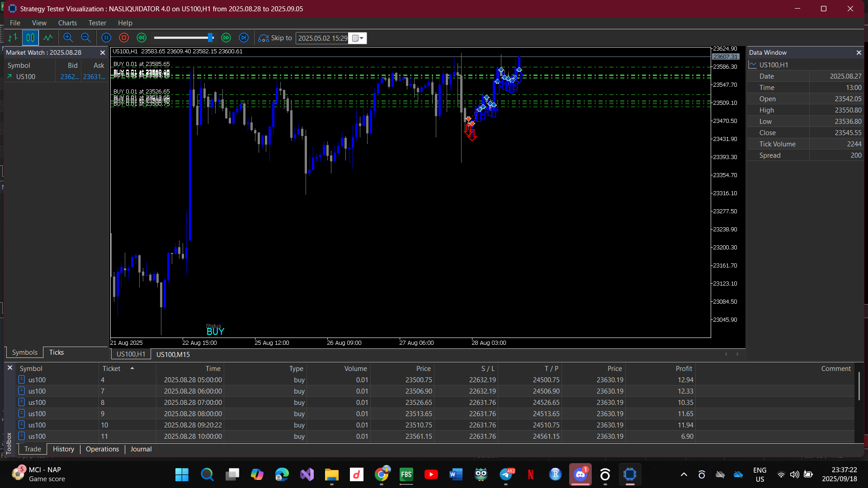868x488 pixels.
Task: Click profit value 12.94
Action: tap(685, 380)
